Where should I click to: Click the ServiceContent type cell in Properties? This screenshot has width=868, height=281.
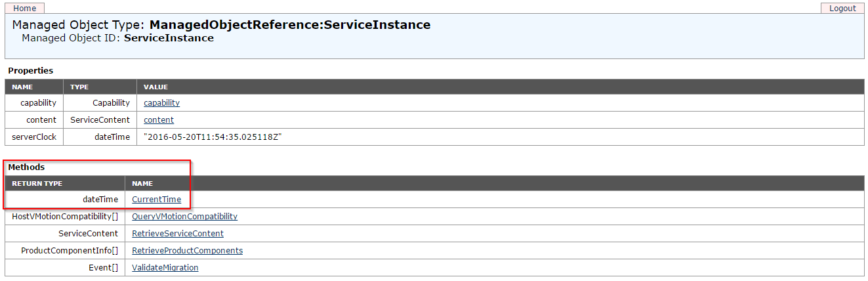click(x=100, y=120)
